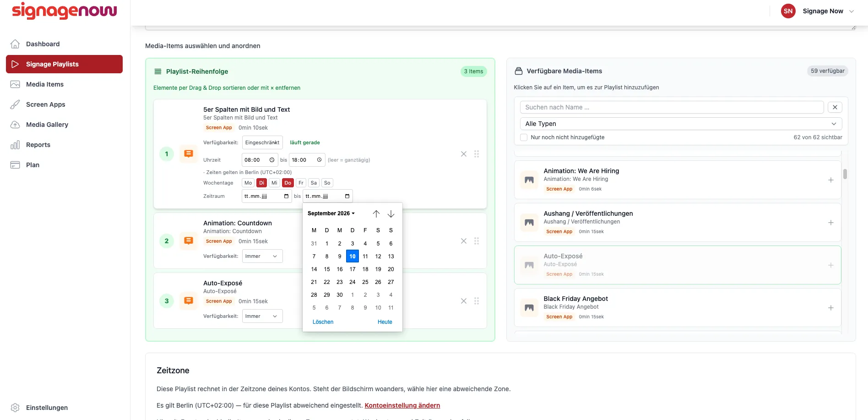Clear the media search with the X button

click(x=835, y=107)
